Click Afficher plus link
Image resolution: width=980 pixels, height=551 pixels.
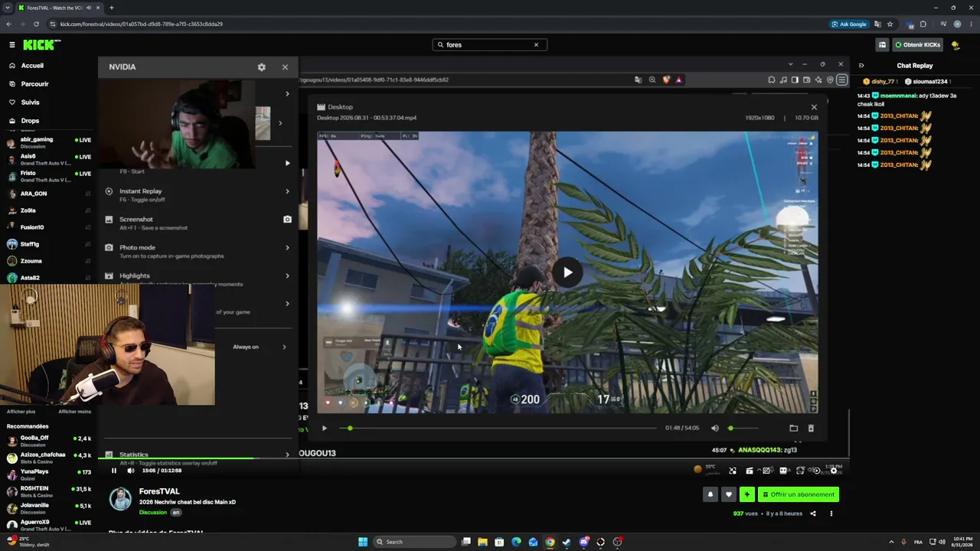pyautogui.click(x=21, y=412)
